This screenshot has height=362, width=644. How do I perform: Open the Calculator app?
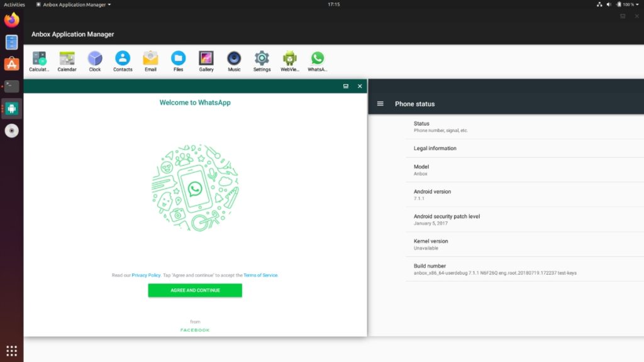point(39,60)
